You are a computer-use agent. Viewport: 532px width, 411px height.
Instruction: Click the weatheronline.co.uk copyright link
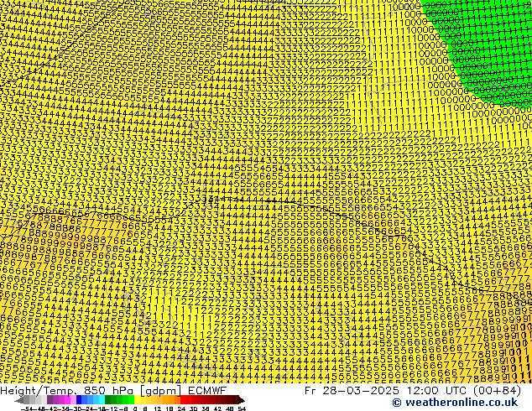pyautogui.click(x=455, y=403)
